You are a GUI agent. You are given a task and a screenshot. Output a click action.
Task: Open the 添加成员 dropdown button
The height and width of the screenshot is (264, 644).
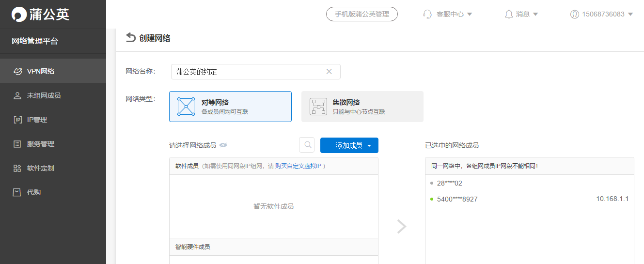click(349, 145)
